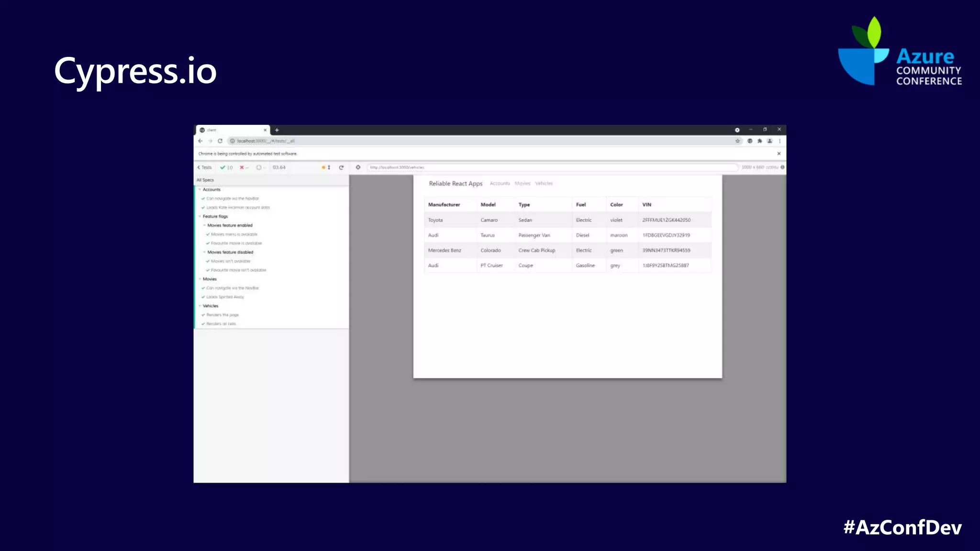Collapse the Accounts spec group
This screenshot has width=980, height=551.
(211, 189)
